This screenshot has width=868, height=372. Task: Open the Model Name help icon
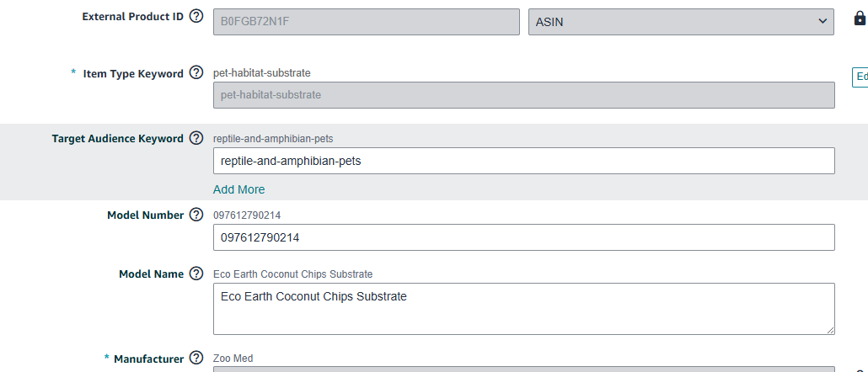coord(196,274)
